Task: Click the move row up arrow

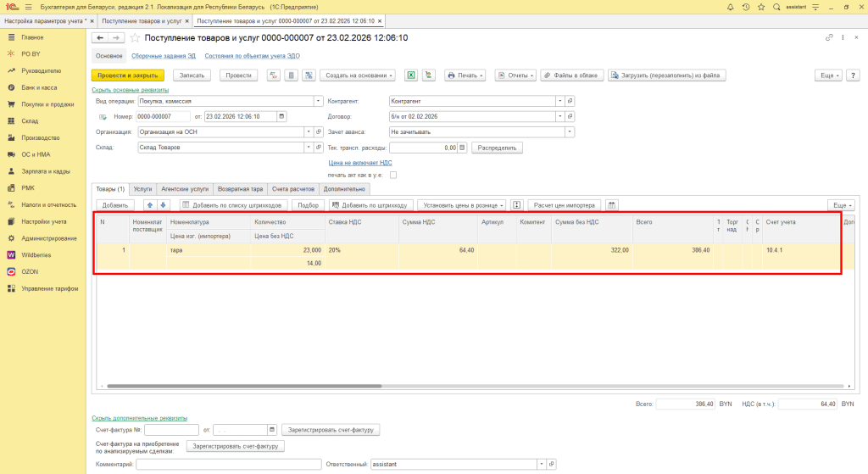Action: (151, 205)
